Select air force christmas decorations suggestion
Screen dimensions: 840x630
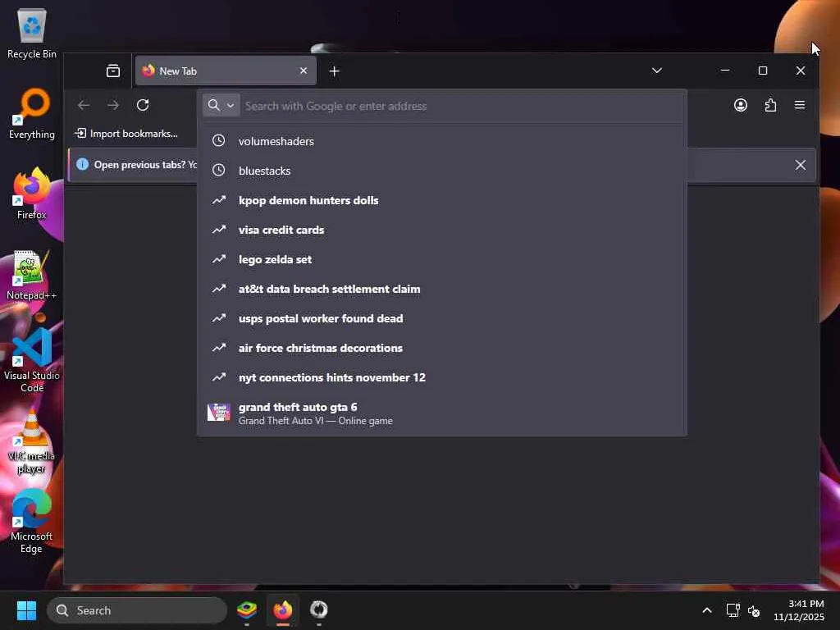(442, 348)
